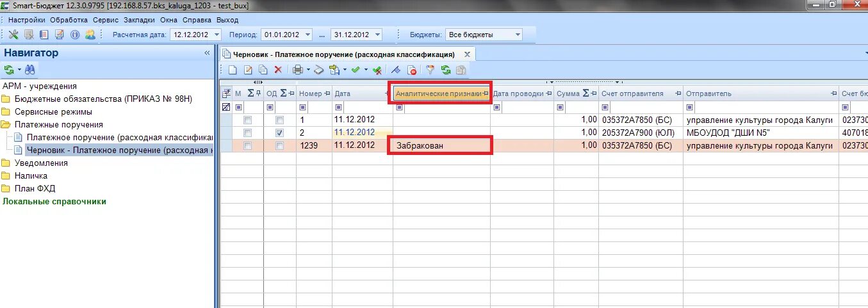Open filter condition under Сумма column

point(560,107)
